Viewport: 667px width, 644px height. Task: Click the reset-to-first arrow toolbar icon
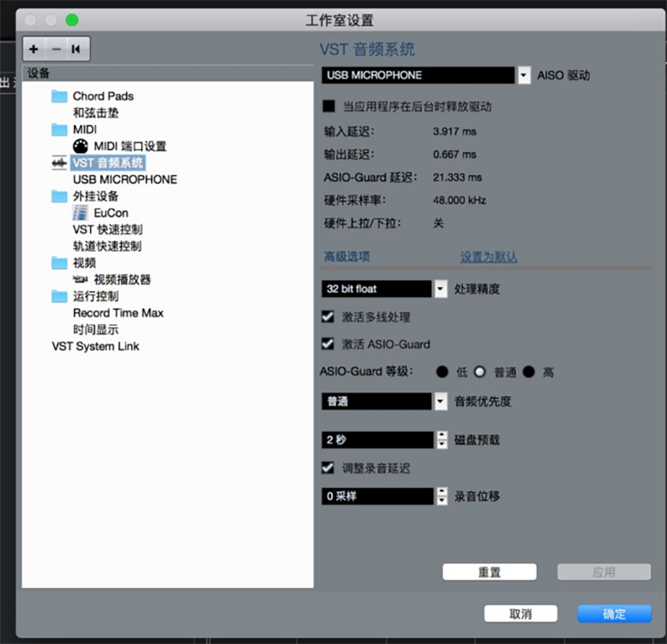[77, 49]
